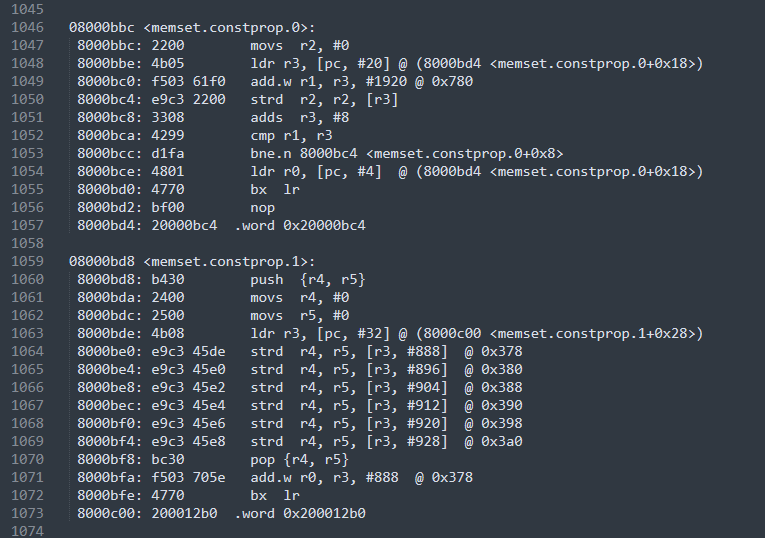Click the strd with offset #928 line
Image resolution: width=765 pixels, height=538 pixels.
point(300,441)
